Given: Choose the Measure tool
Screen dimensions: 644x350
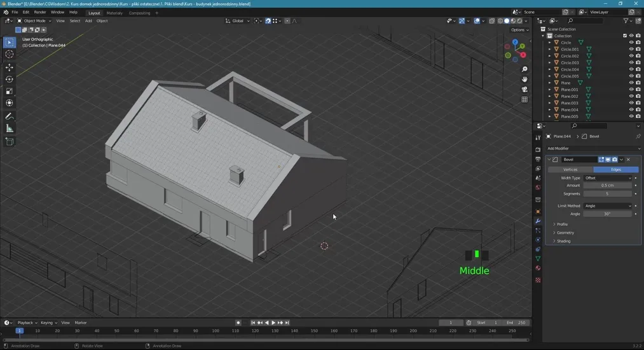Looking at the screenshot, I should pos(10,129).
